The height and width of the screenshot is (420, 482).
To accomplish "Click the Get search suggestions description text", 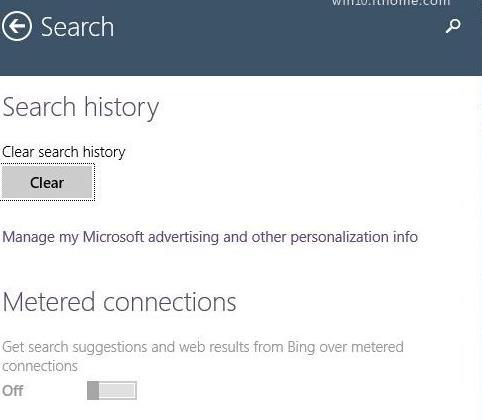I will point(203,356).
